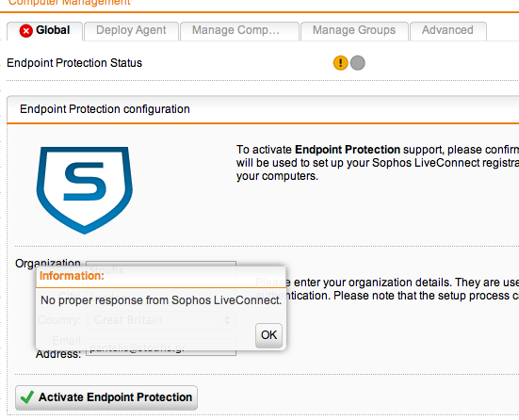519x420 pixels.
Task: Click the yellow warning status icon
Action: coord(340,62)
